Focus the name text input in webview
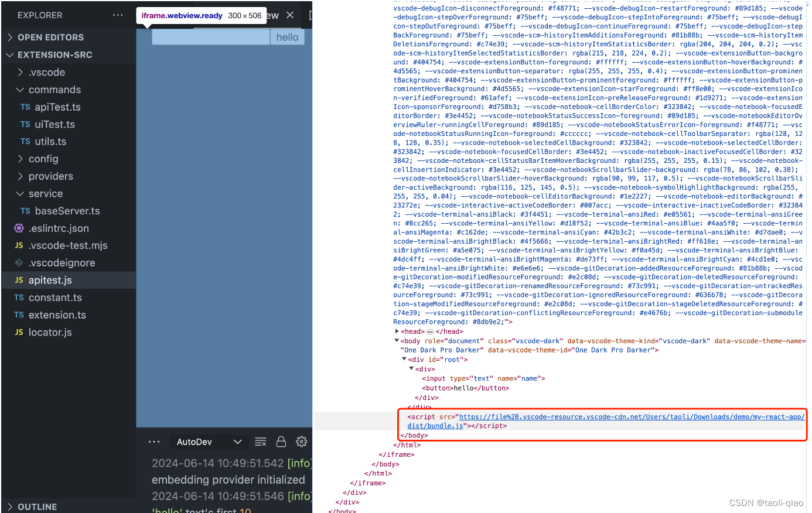Image resolution: width=812 pixels, height=513 pixels. click(x=211, y=37)
